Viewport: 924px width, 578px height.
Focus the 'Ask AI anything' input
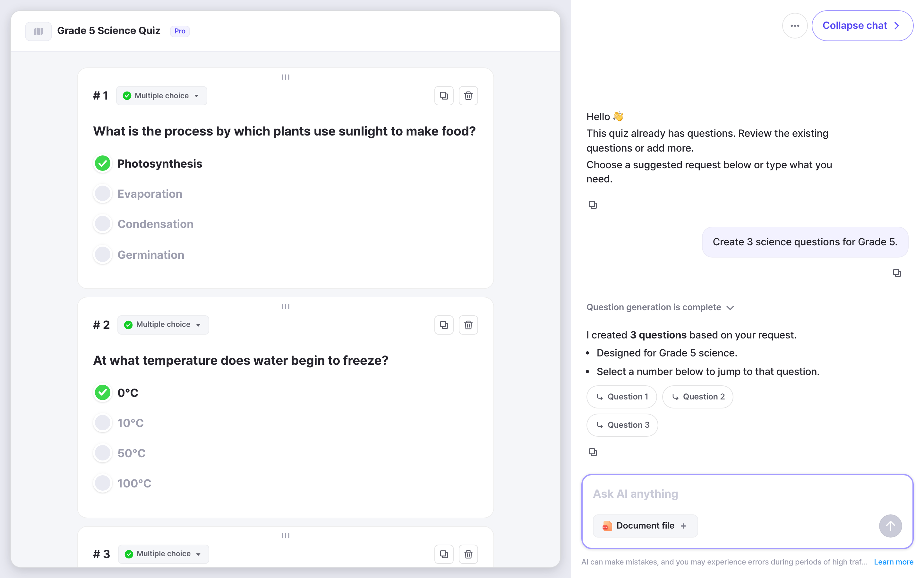click(x=747, y=494)
